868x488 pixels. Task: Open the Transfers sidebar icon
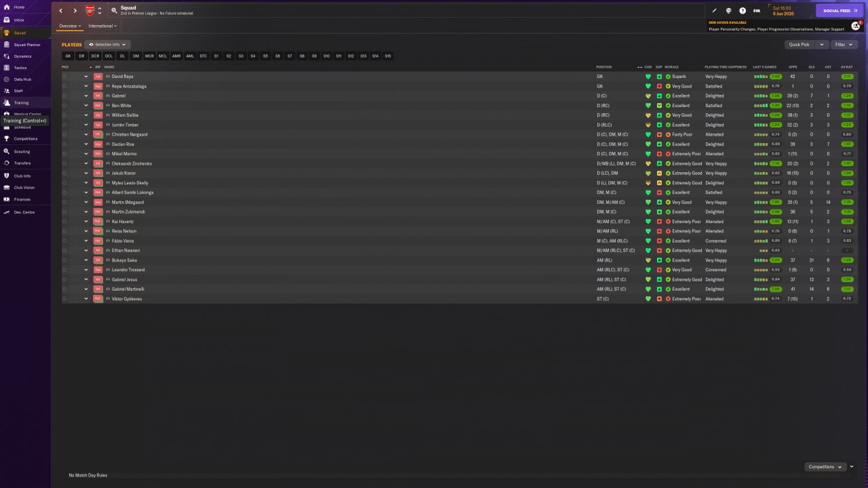click(6, 163)
